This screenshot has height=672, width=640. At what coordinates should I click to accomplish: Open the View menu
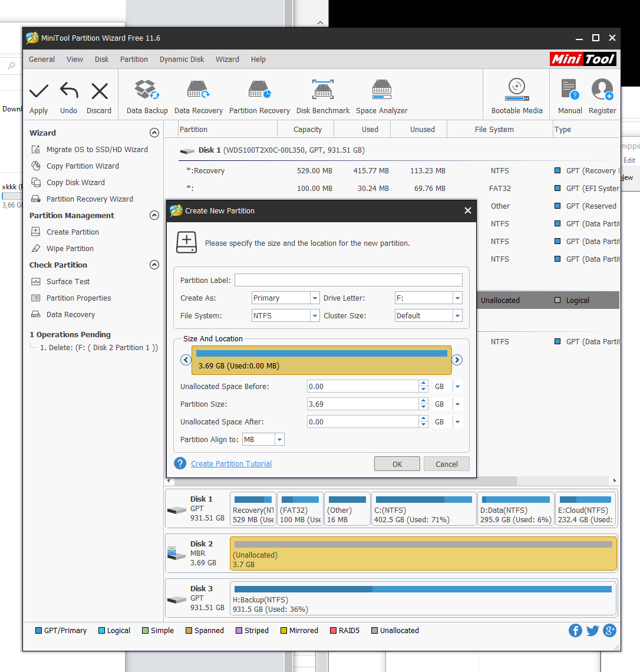pyautogui.click(x=74, y=59)
